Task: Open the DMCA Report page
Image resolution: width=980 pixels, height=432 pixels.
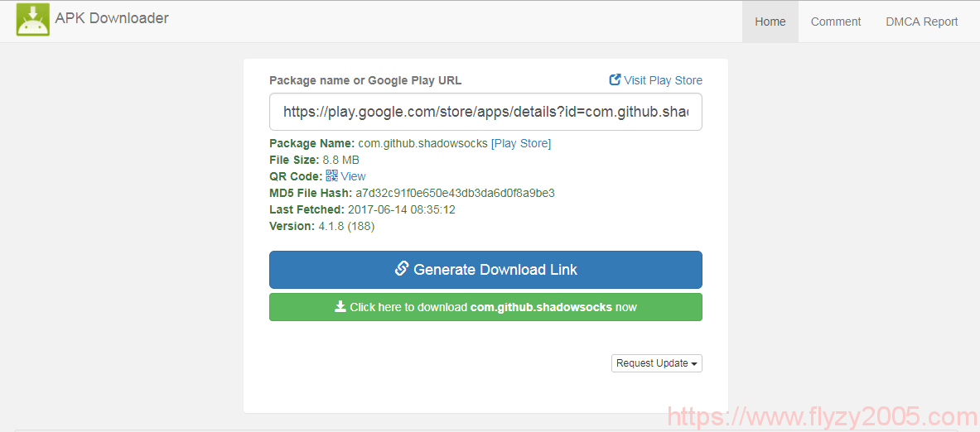Action: click(921, 22)
